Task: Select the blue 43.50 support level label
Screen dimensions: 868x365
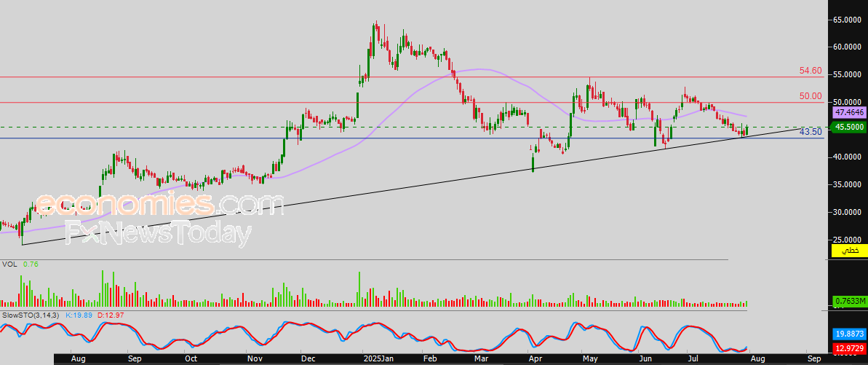Action: click(811, 132)
